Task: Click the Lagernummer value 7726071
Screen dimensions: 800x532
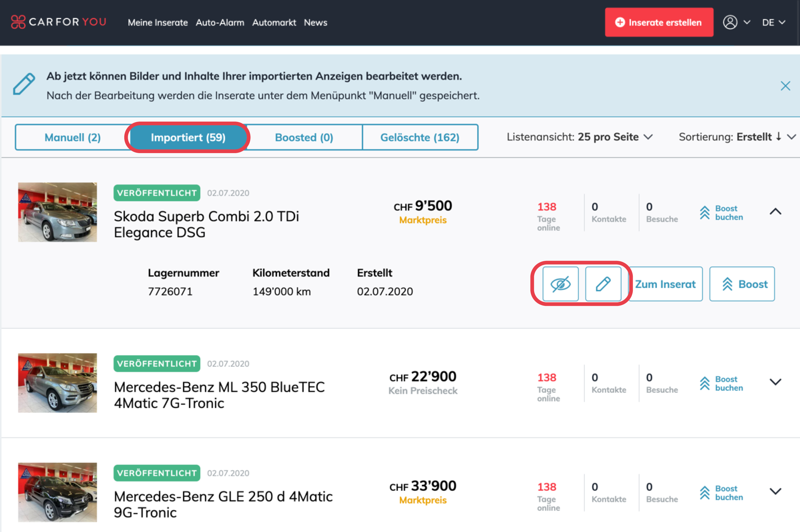Action: (170, 291)
